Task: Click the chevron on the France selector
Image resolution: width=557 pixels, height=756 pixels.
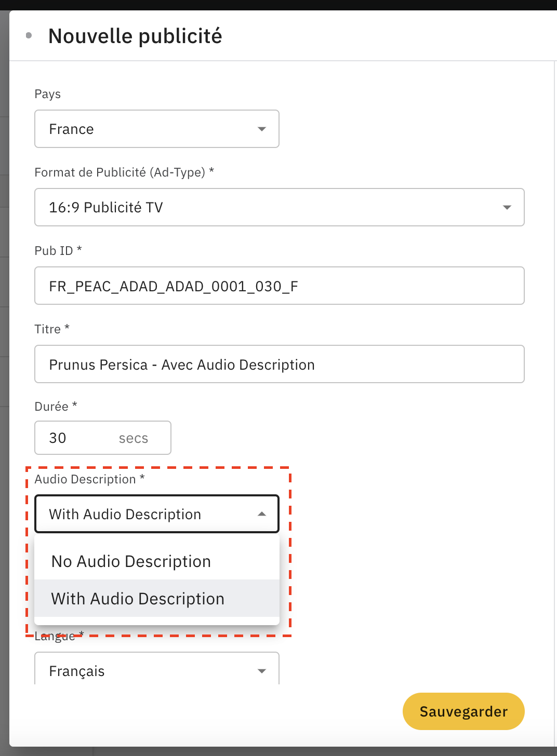Action: pos(262,129)
